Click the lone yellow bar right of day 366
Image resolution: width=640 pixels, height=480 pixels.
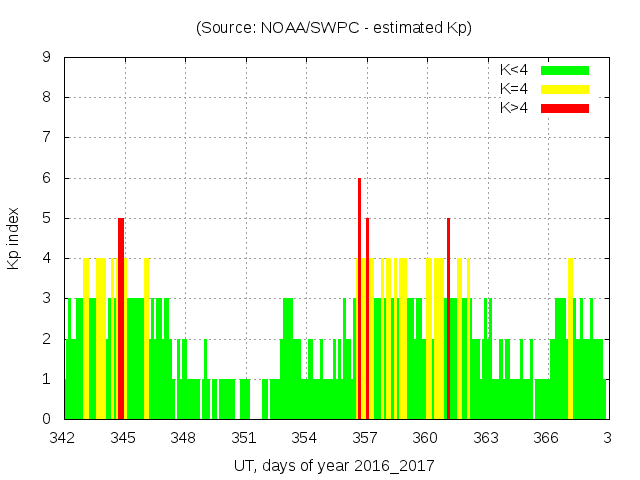point(570,340)
